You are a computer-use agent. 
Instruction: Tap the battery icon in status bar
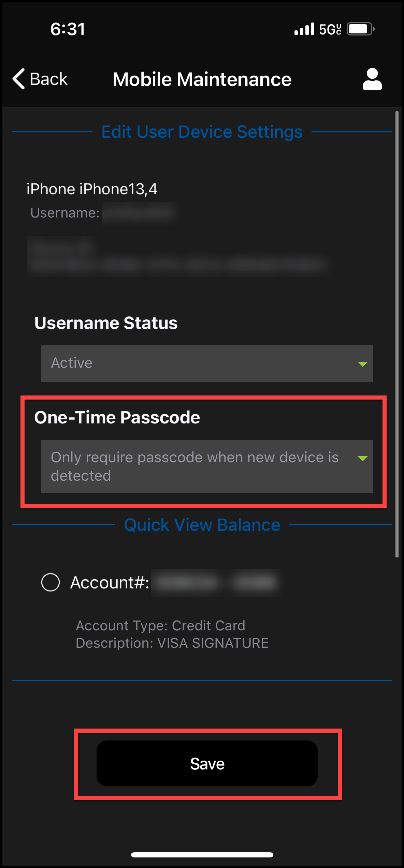pos(360,29)
